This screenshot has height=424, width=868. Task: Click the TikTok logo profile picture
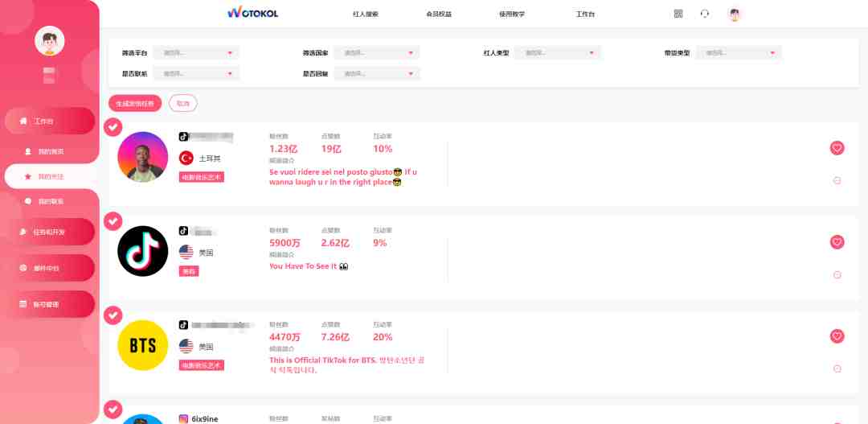pos(143,251)
